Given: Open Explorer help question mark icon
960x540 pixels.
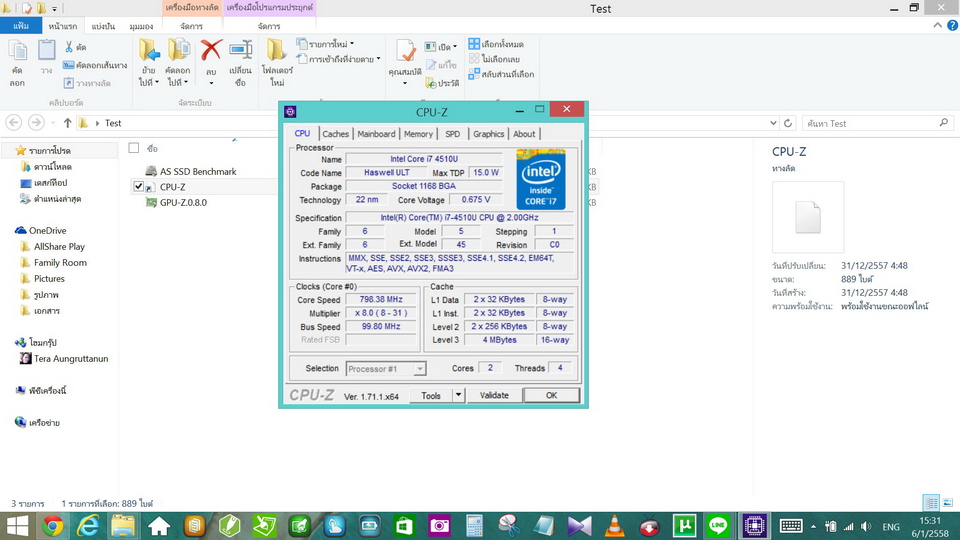Looking at the screenshot, I should click(952, 25).
